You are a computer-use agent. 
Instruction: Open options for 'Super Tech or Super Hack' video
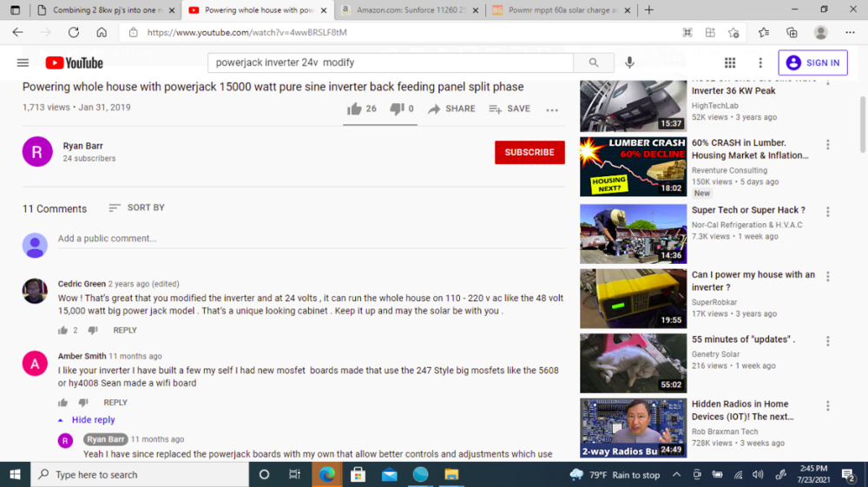(827, 212)
